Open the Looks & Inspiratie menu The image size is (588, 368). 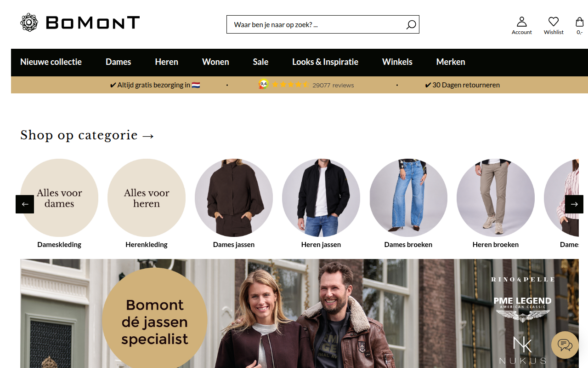pos(325,62)
